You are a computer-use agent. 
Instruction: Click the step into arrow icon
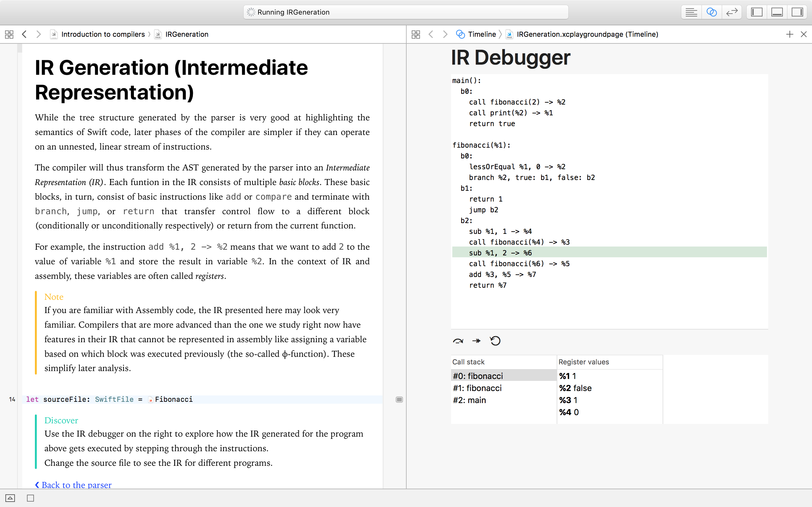point(476,341)
